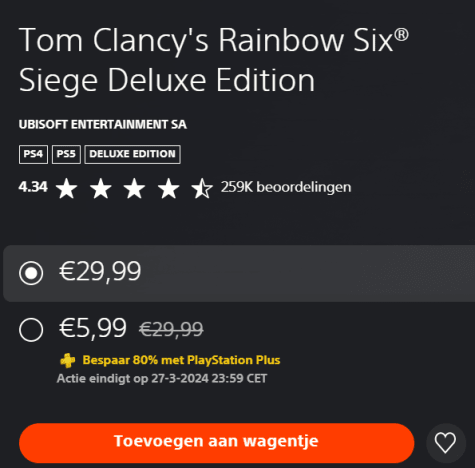Viewport: 475px width, 468px height.
Task: Click the third rating star
Action: [134, 188]
